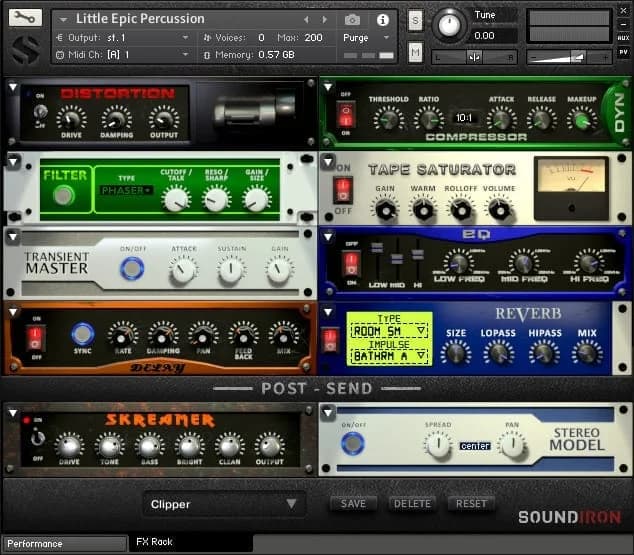Click the Filter Reso / Sharp knob
Screen dimensions: 634x555
[x=216, y=199]
